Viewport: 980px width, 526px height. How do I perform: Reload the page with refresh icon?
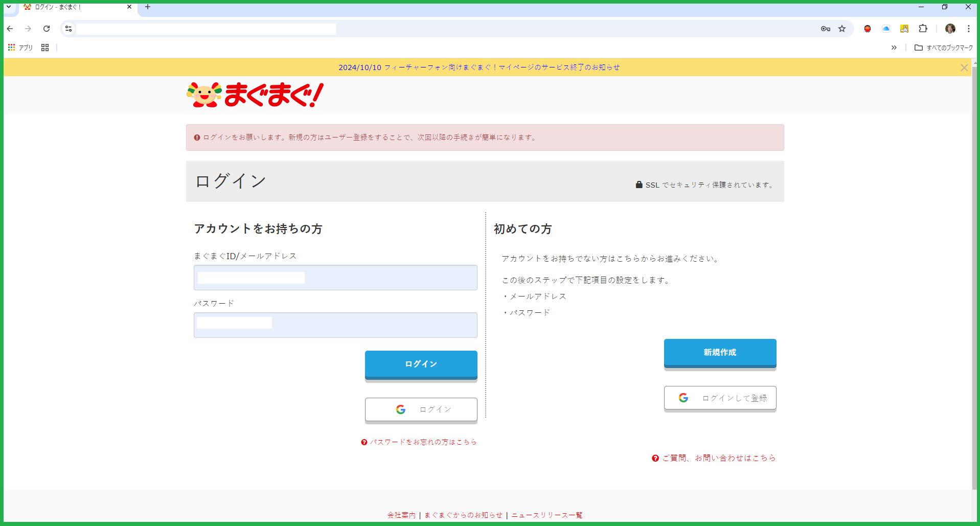pos(47,29)
